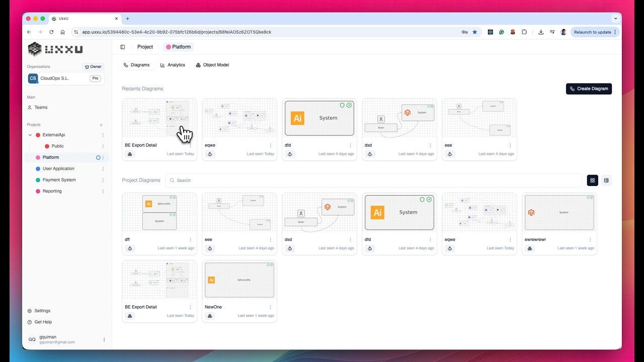644x362 pixels.
Task: Click the browser address bar URL
Action: [x=177, y=32]
